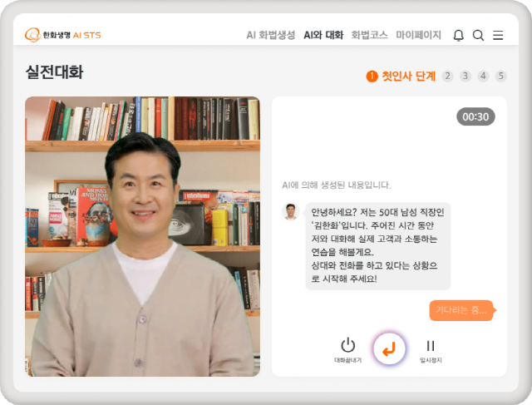Viewport: 532px width, 405px height.
Task: Jump to step 5 indicator
Action: 501,76
